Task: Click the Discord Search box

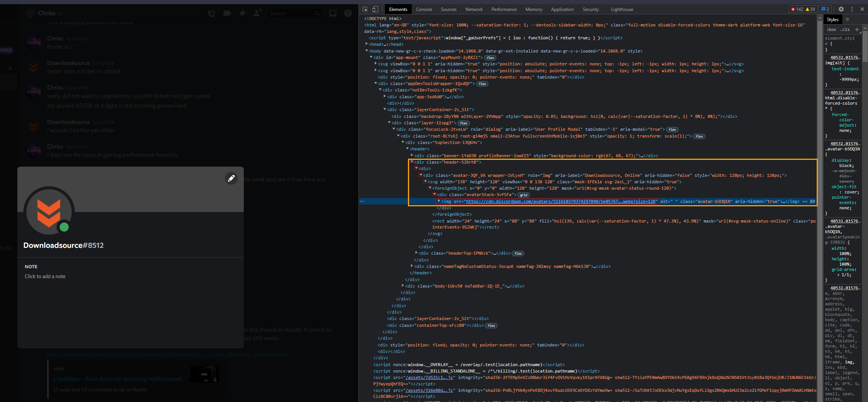Action: [x=294, y=13]
